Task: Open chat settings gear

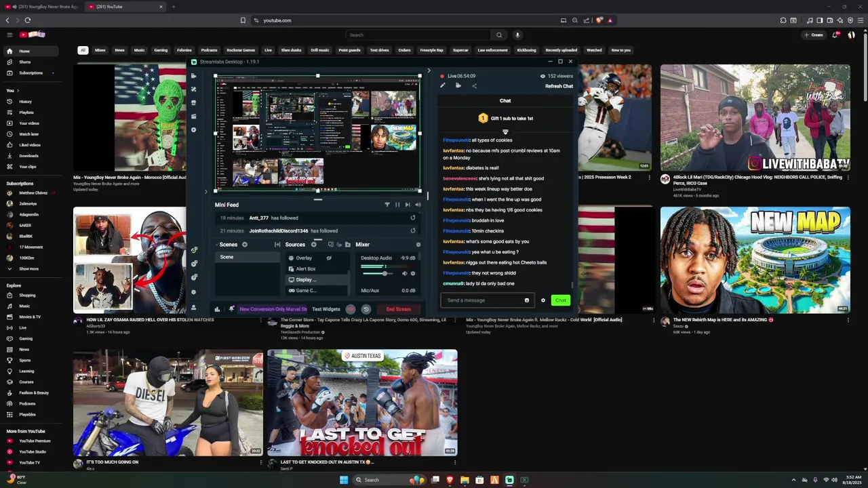Action: tap(543, 300)
